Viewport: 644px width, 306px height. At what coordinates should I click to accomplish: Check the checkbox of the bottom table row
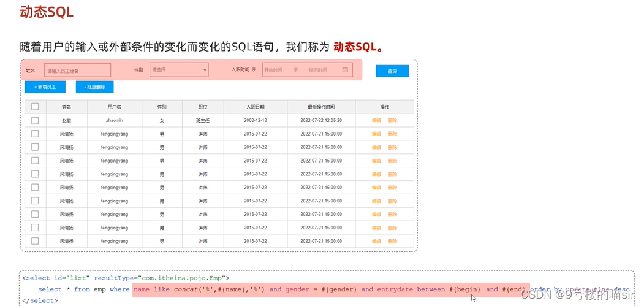[x=35, y=241]
